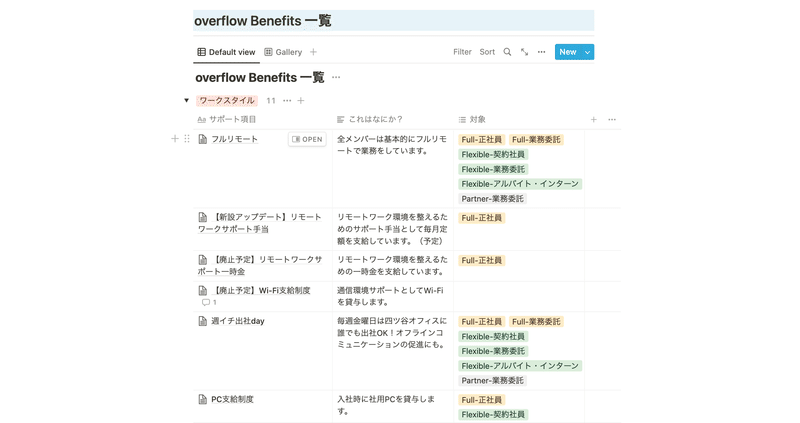
Task: Click page icon of Wi-Fi支給制度 row
Action: (x=203, y=290)
